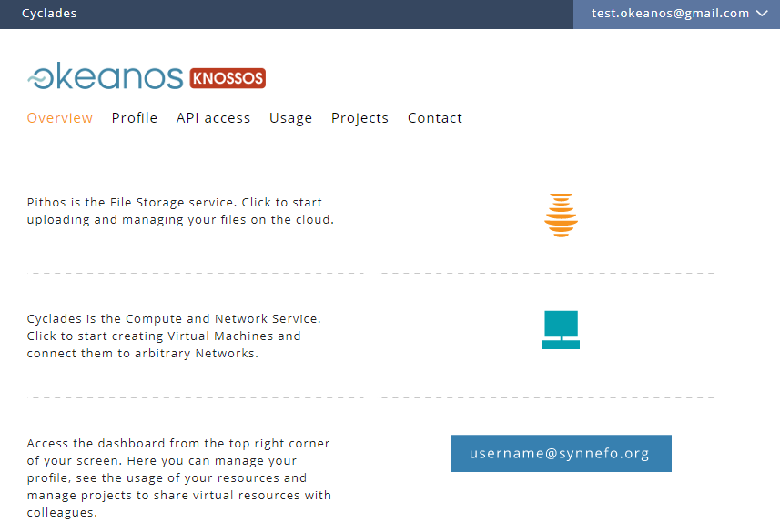
Task: Open the API access tab
Action: 213,117
